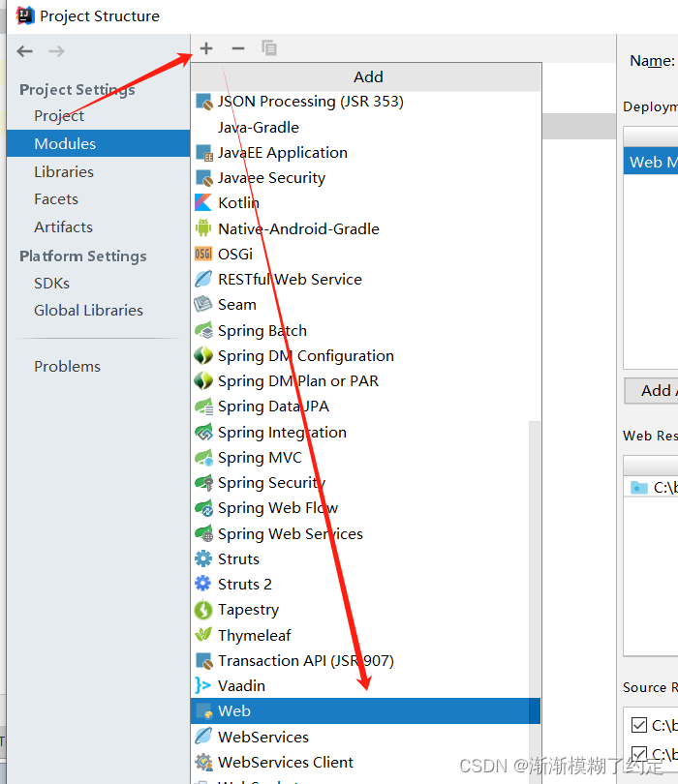The height and width of the screenshot is (784, 678).
Task: Click the Spring Data JPA icon
Action: (203, 407)
